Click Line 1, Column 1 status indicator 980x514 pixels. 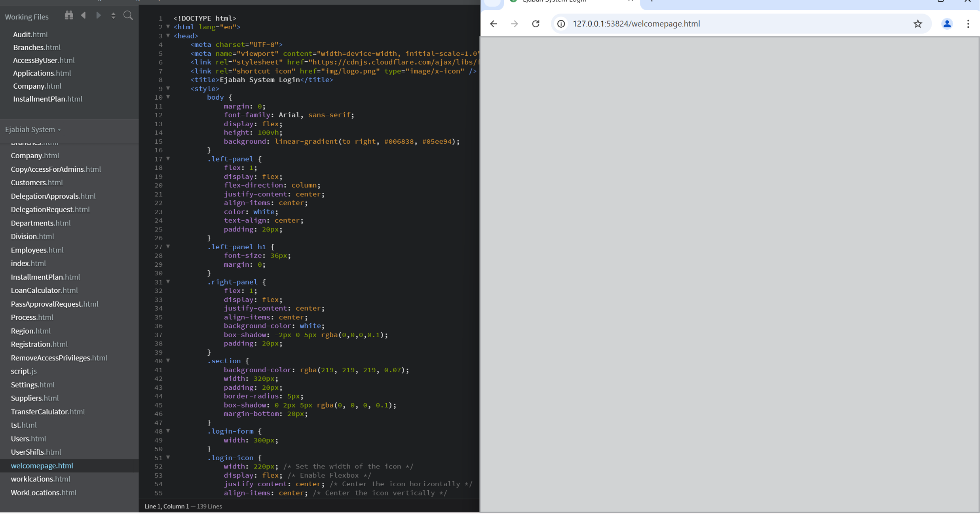coord(167,506)
